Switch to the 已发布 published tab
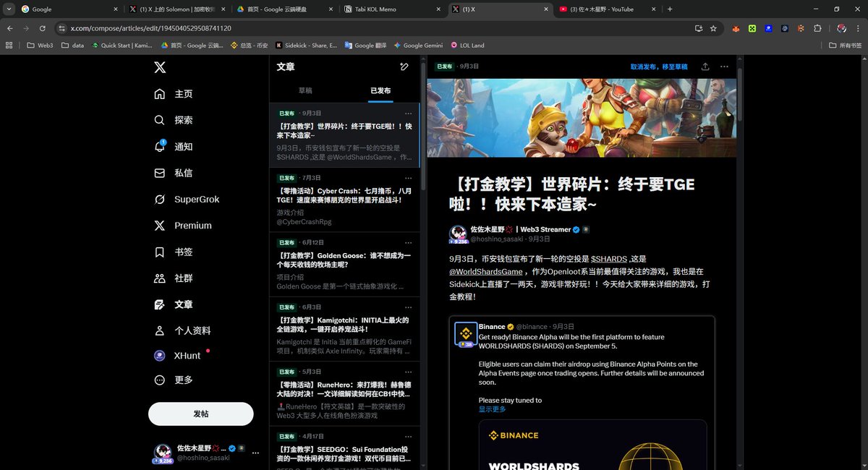Image resolution: width=868 pixels, height=470 pixels. tap(380, 91)
